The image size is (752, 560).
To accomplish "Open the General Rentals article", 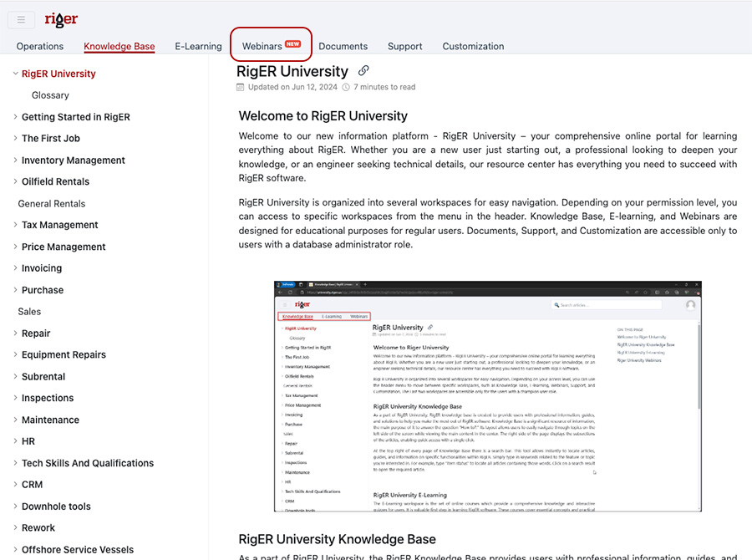I will tap(52, 203).
